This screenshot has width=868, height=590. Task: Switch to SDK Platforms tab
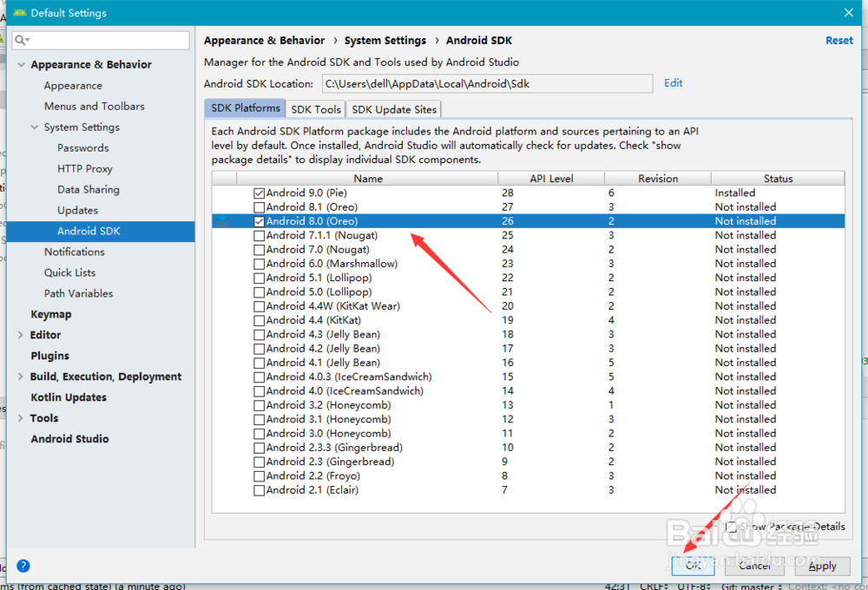pyautogui.click(x=246, y=108)
